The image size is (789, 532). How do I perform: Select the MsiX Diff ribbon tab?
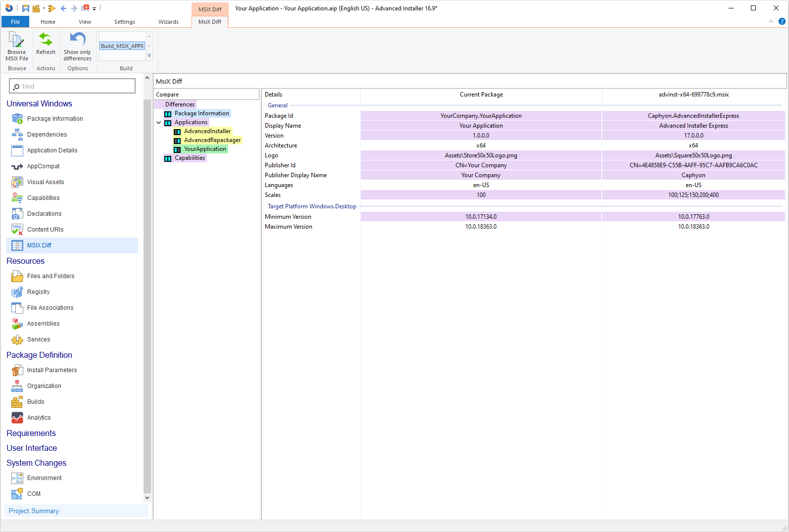(x=210, y=22)
